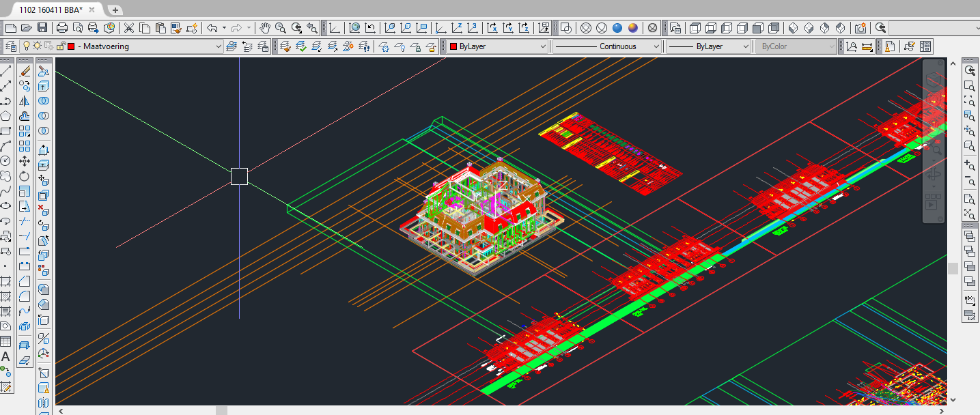
Task: Switch to the 1102 160411 BBA drawing tab
Action: (x=51, y=10)
